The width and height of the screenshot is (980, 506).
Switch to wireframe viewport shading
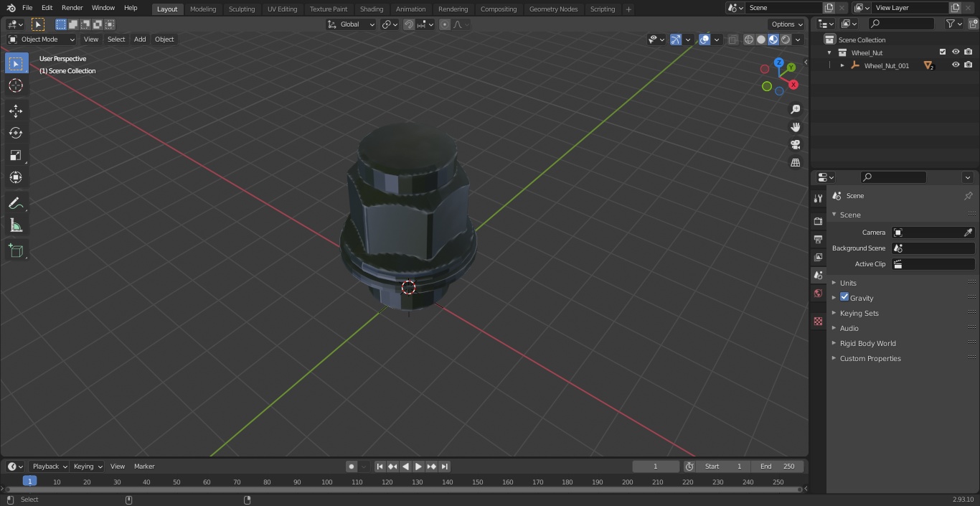tap(749, 39)
